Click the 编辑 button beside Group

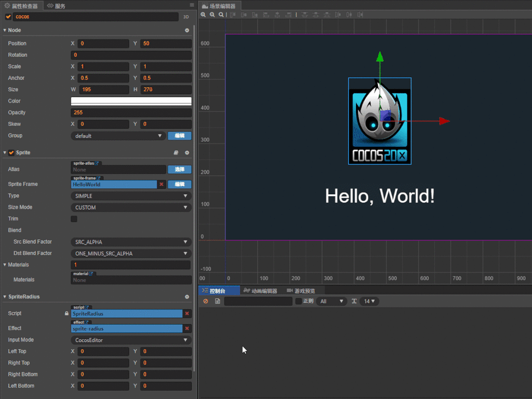[180, 136]
